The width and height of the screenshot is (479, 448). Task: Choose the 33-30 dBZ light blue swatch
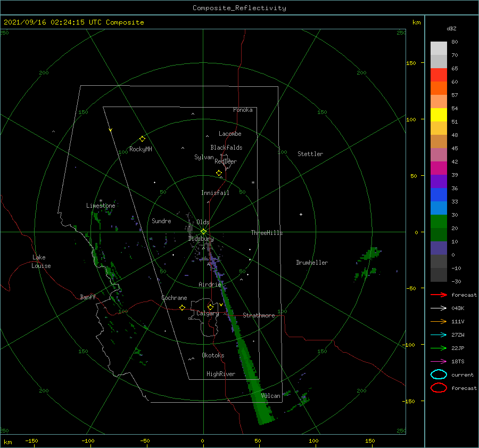(439, 208)
